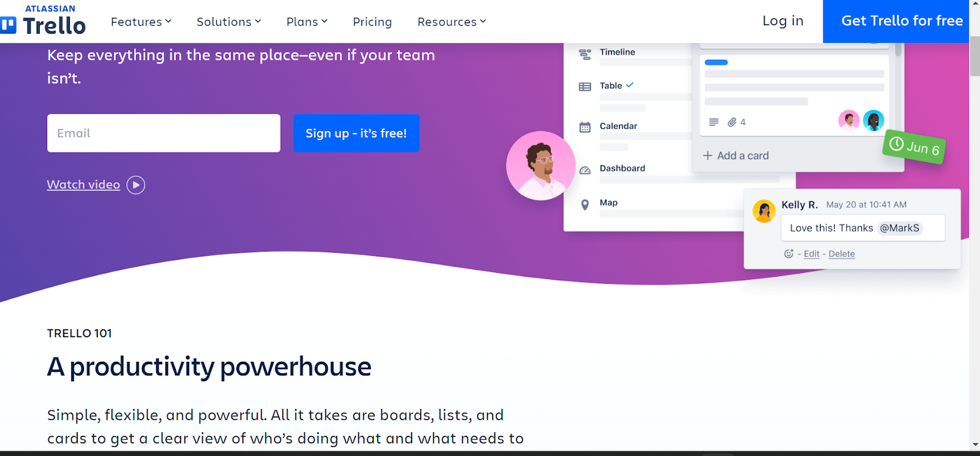
Task: Select the Table view label
Action: (x=611, y=86)
